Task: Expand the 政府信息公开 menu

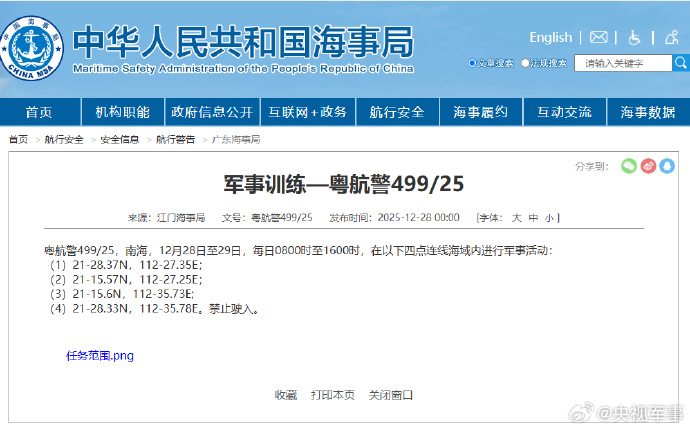Action: pyautogui.click(x=211, y=112)
